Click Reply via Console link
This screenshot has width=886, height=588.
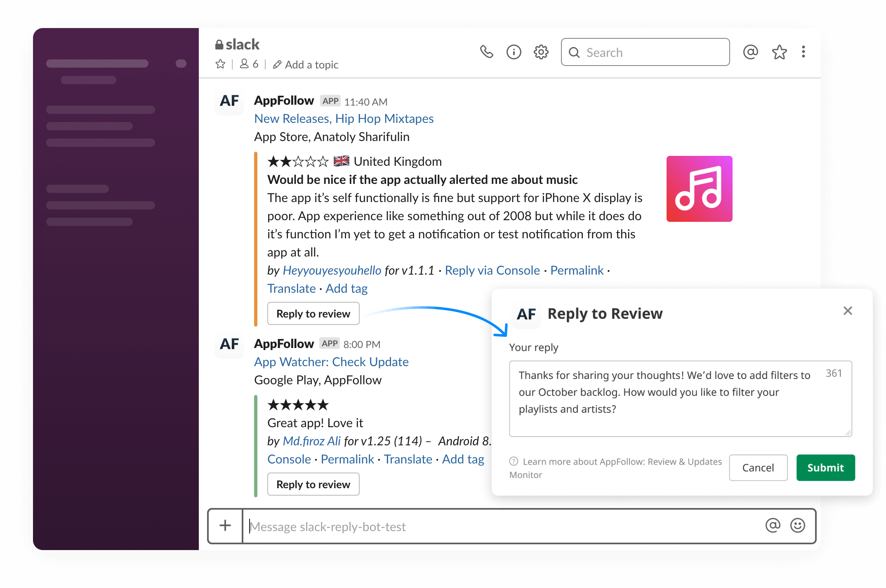pyautogui.click(x=492, y=270)
